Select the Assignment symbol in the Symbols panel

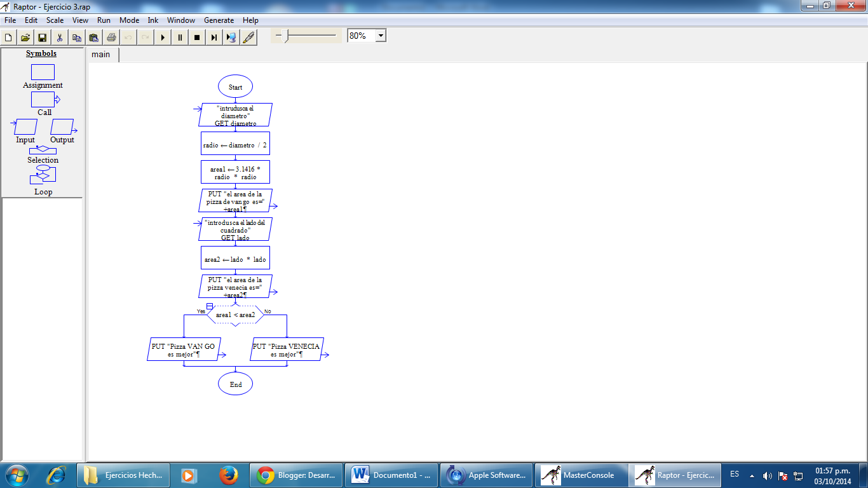tap(42, 72)
